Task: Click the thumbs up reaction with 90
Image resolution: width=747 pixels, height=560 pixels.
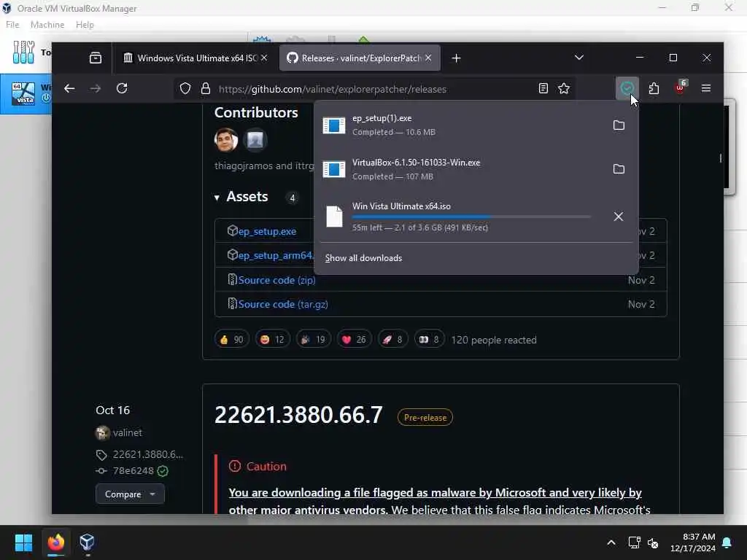Action: point(231,340)
